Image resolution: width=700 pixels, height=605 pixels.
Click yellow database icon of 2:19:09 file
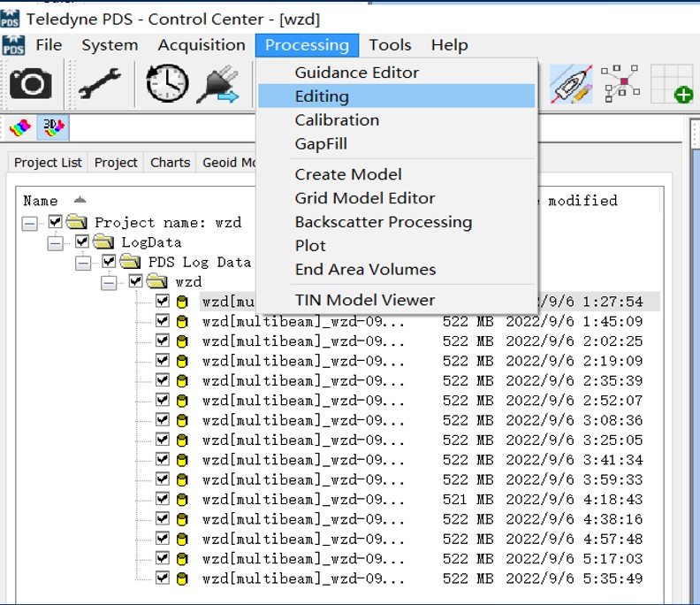pos(182,361)
